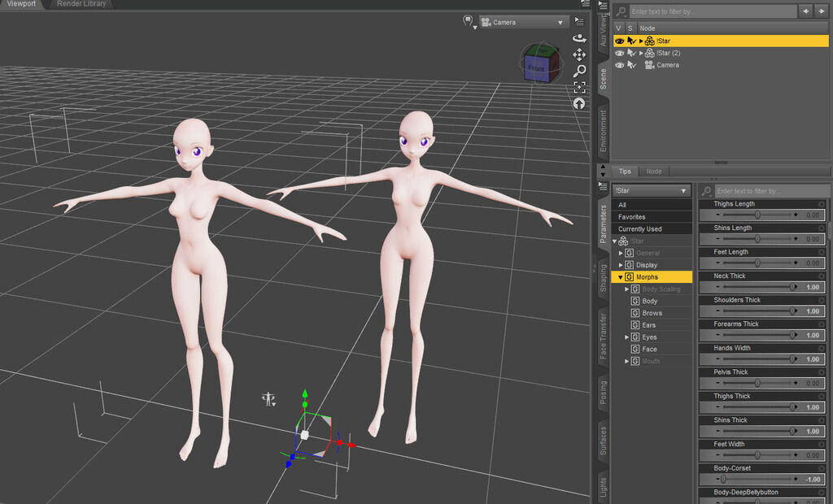Toggle visibility eye for !Star (2)

pyautogui.click(x=619, y=53)
